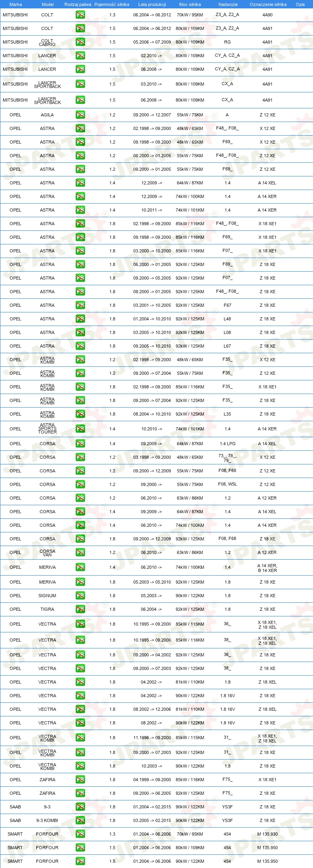Click the fuel icon for Lancer Sportback 03.2010
313x868 pixels.
click(80, 84)
